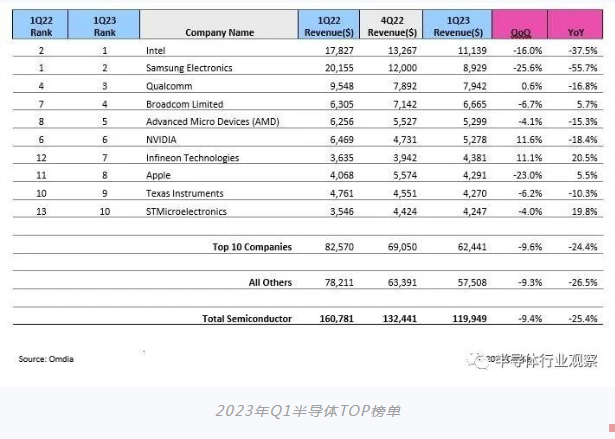Click the Company Name column header
Screen dimensions: 615x439
point(219,24)
